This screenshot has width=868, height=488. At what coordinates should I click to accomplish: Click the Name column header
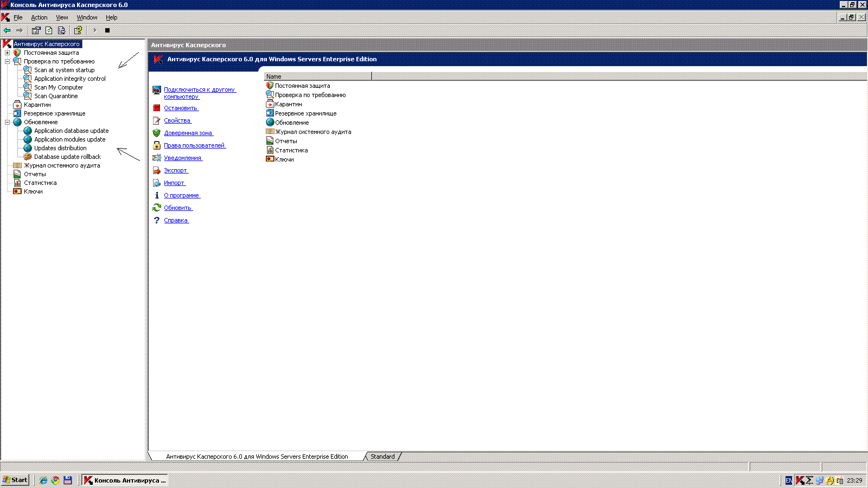pyautogui.click(x=318, y=76)
